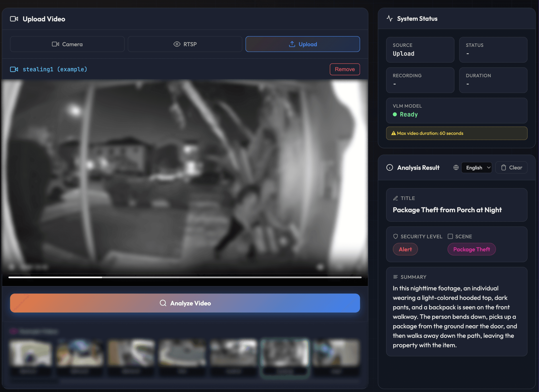Seek along the video progress bar
This screenshot has width=539, height=392.
pyautogui.click(x=185, y=277)
